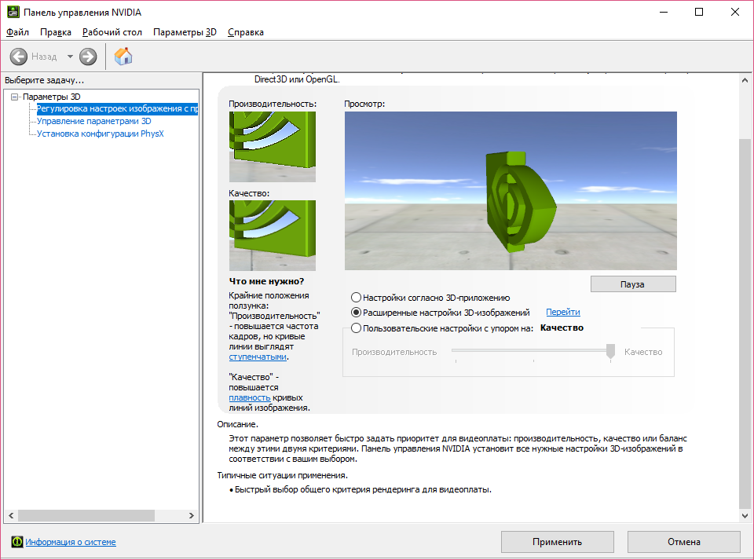
Task: Click the main panel scroll up arrow
Action: (745, 80)
